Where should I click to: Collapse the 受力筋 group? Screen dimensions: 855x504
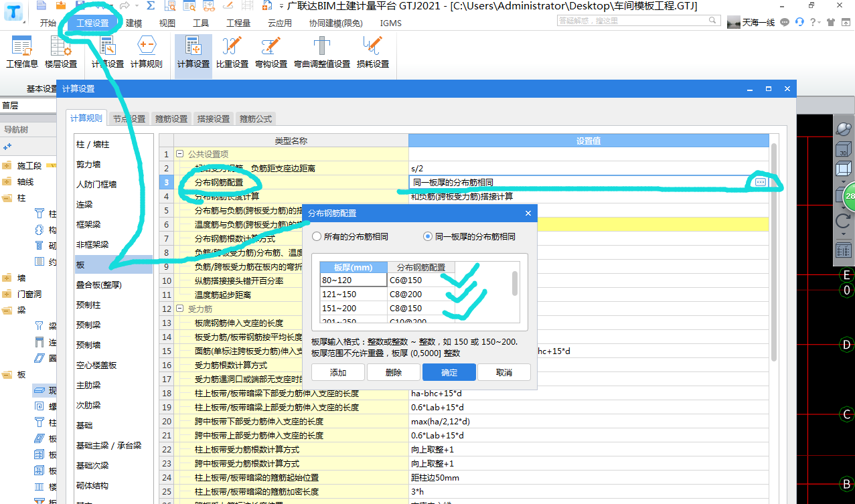[x=180, y=309]
